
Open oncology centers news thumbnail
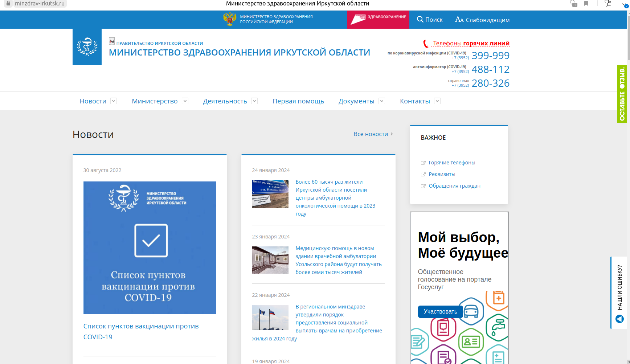click(x=270, y=194)
